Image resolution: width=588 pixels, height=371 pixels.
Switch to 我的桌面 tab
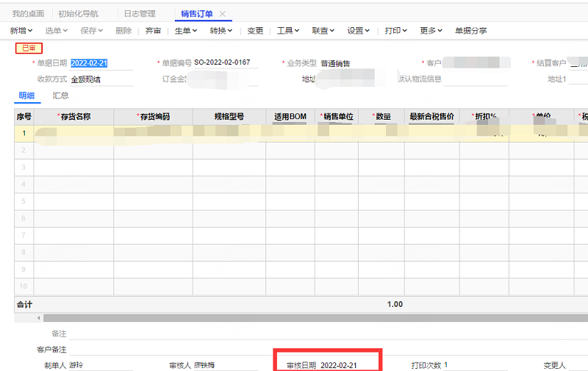click(x=28, y=14)
